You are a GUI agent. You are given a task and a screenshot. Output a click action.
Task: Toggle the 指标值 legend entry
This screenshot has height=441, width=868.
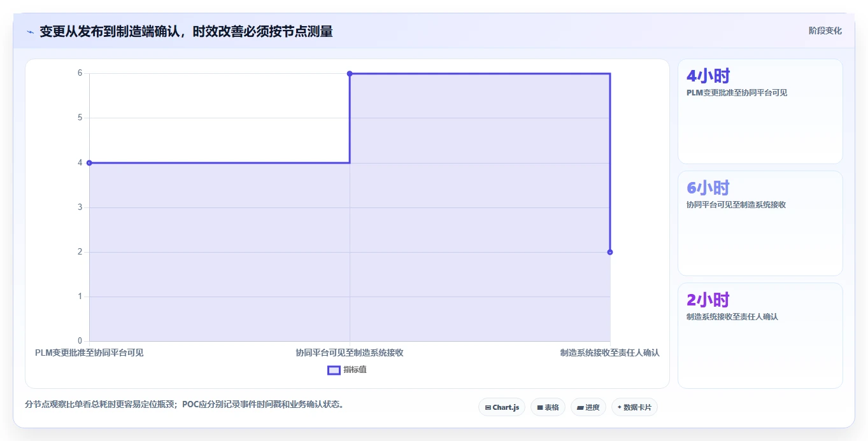pos(347,370)
